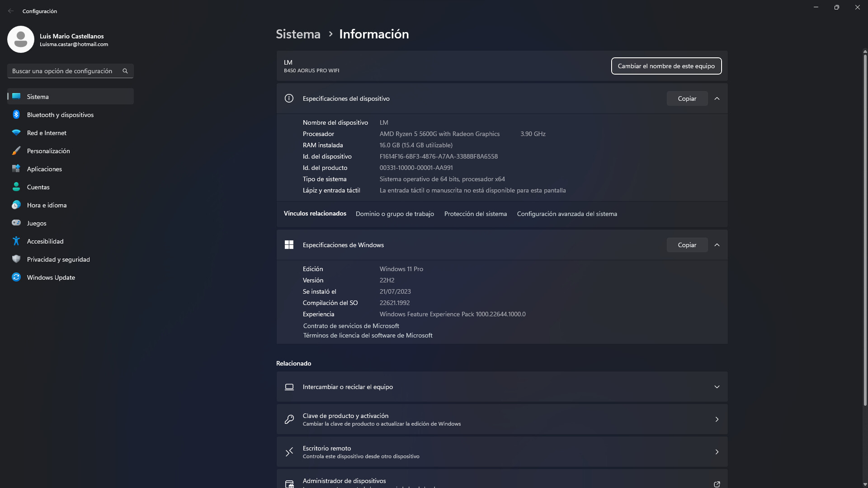
Task: Go to Red e Internet settings
Action: (x=71, y=133)
